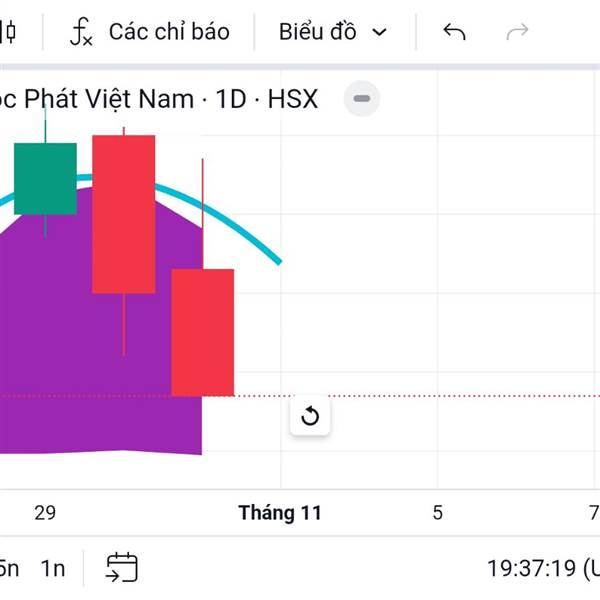Click the Biểu đồ menu label

point(318,32)
